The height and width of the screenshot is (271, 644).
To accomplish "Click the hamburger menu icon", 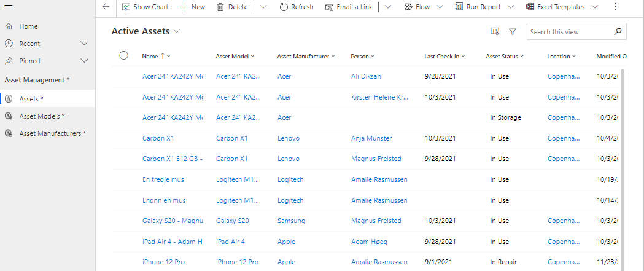I will (9, 7).
